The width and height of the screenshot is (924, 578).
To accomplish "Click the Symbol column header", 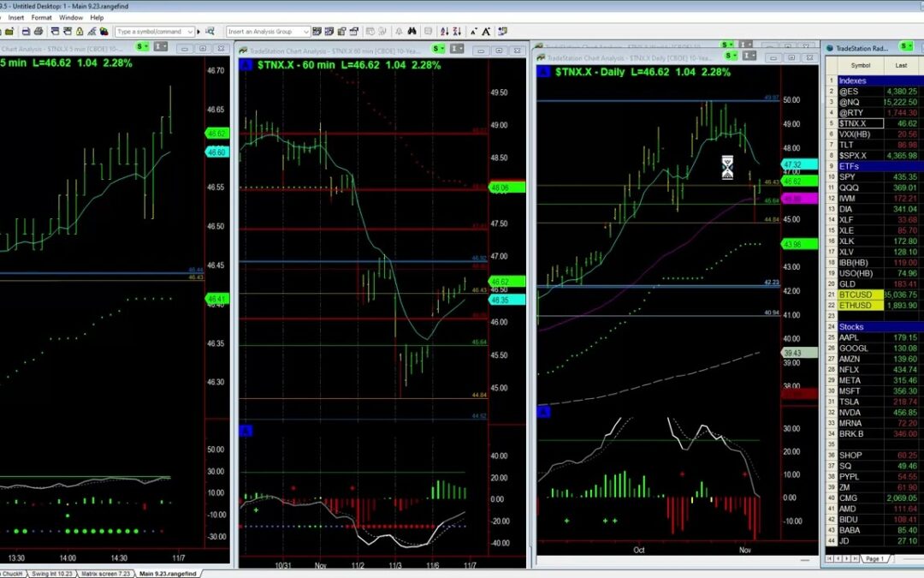I will [861, 65].
